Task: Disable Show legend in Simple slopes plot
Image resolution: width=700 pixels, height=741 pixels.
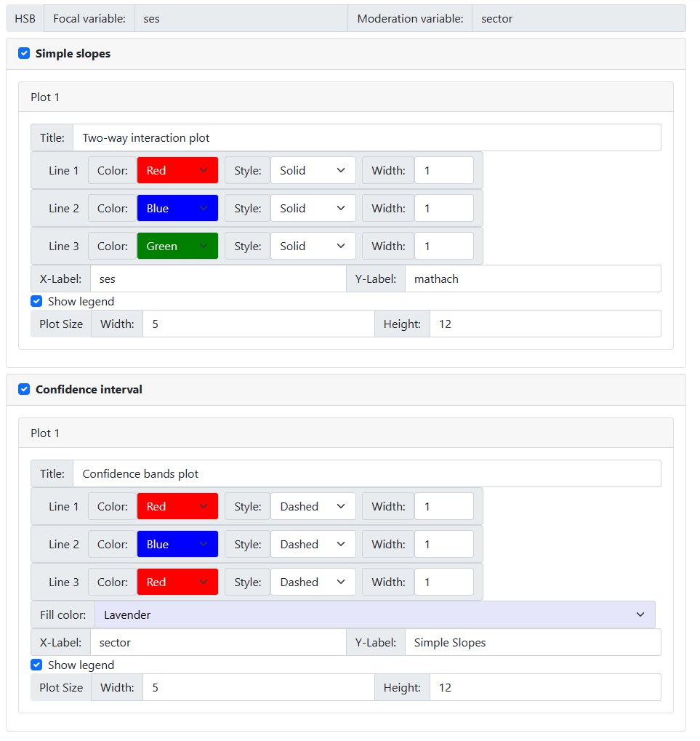Action: pos(36,301)
